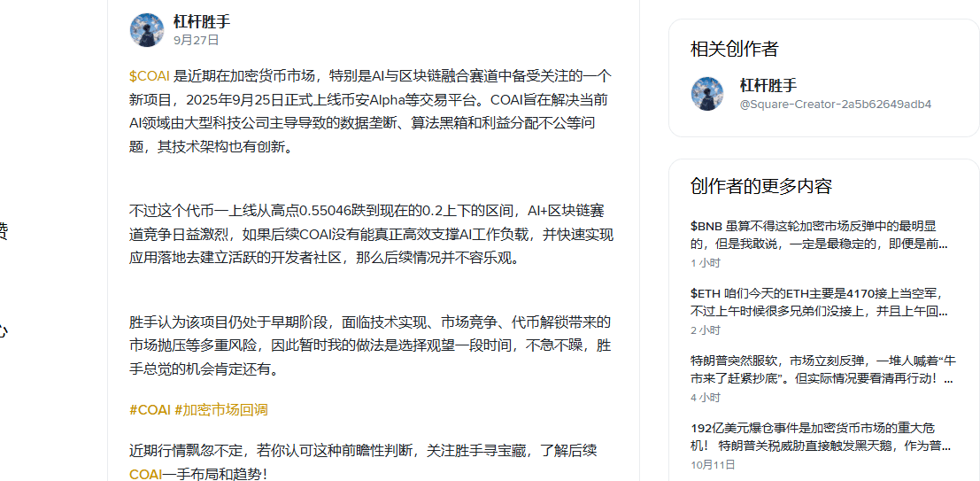Screen dimensions: 980x481
Task: Open the 特朗普突然服软 article
Action: [x=822, y=369]
